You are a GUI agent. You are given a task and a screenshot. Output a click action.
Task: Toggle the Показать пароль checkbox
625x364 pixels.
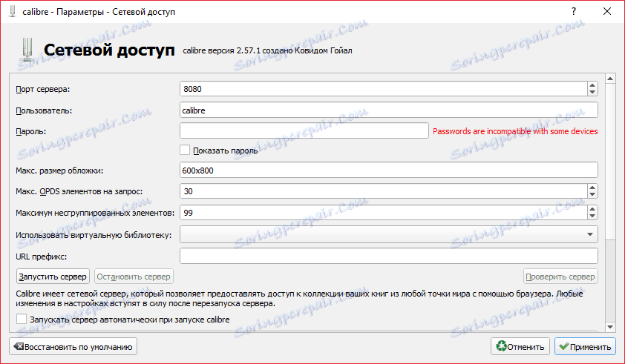[x=185, y=150]
